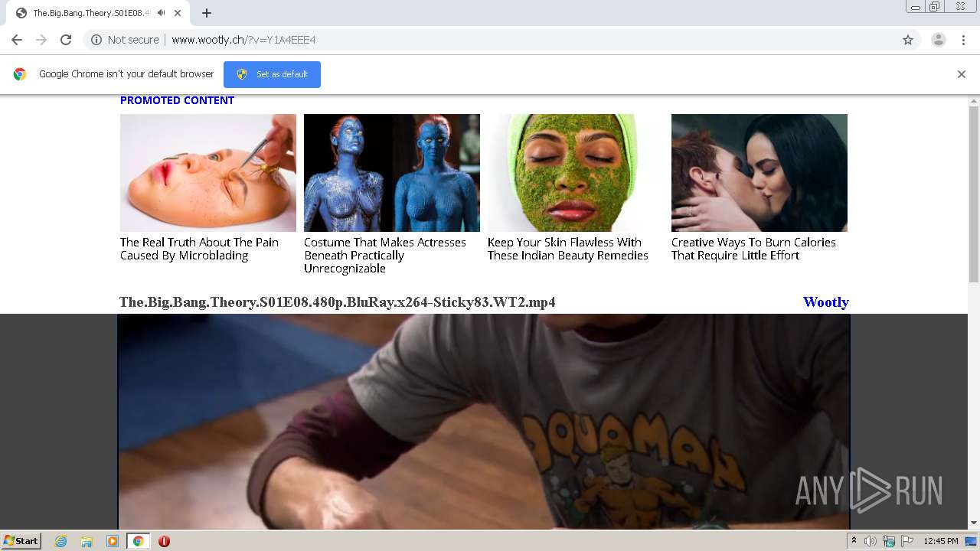Viewport: 980px width, 551px height.
Task: Set Chrome as default browser
Action: click(272, 74)
